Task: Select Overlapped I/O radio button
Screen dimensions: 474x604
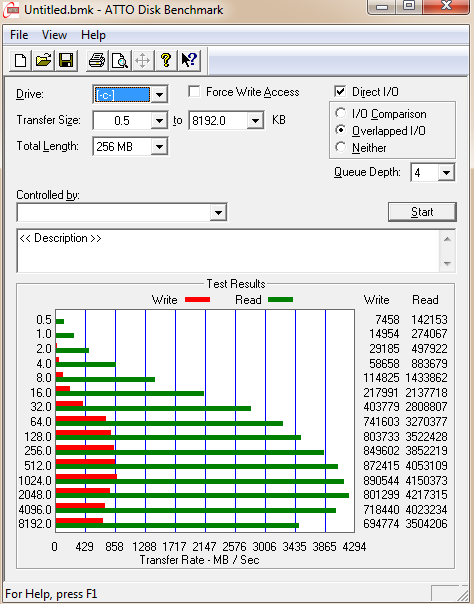Action: pos(340,130)
